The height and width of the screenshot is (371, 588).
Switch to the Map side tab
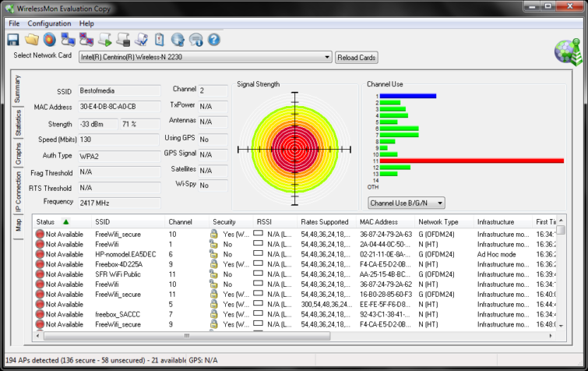pyautogui.click(x=18, y=225)
